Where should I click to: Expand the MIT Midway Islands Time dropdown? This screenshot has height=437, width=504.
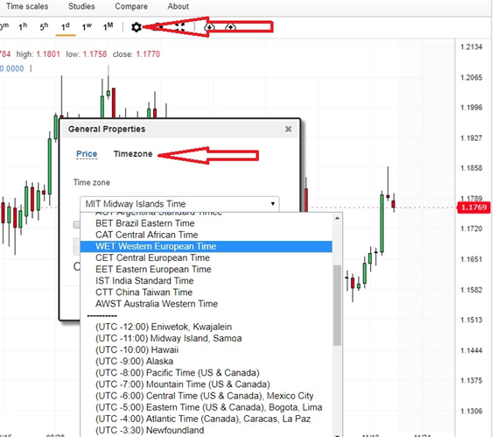coord(179,204)
